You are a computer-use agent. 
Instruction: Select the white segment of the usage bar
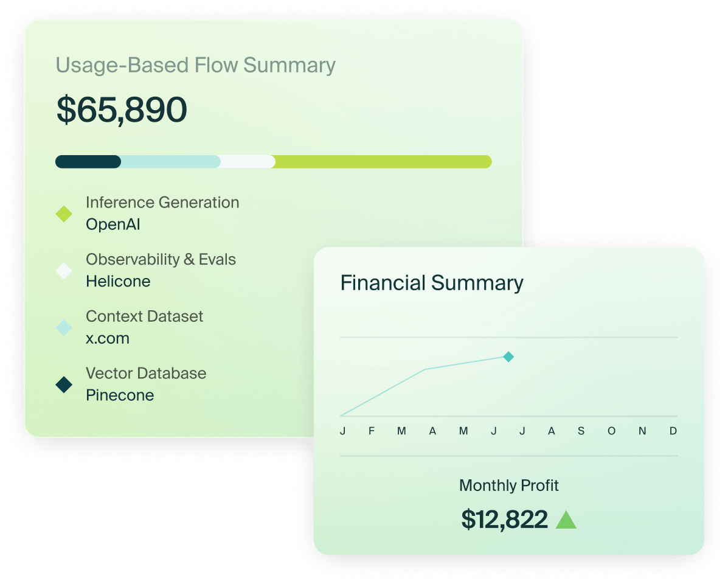[248, 162]
